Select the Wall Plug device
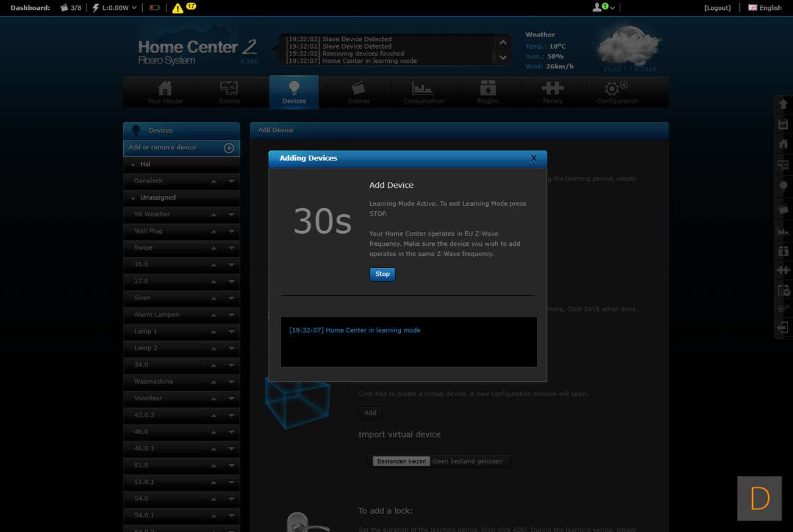 pyautogui.click(x=148, y=231)
